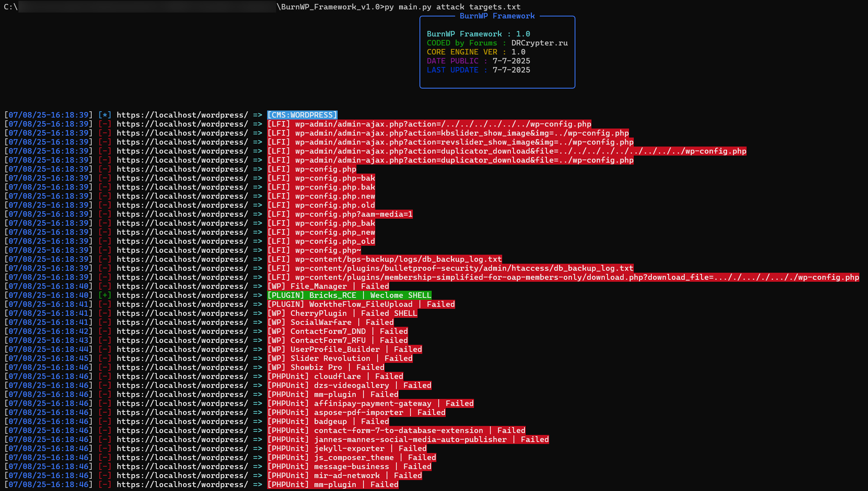Click the File_Manager Failed result
The height and width of the screenshot is (491, 868).
(x=328, y=286)
